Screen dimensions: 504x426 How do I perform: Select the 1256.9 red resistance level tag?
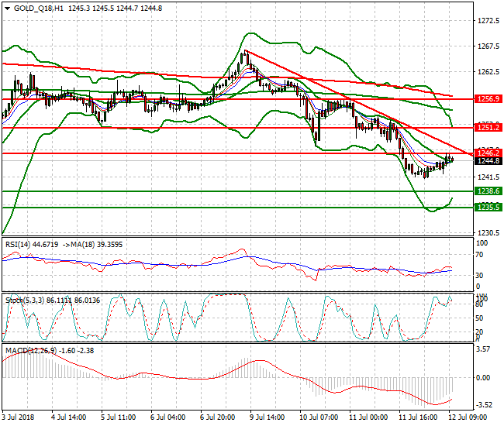click(487, 99)
